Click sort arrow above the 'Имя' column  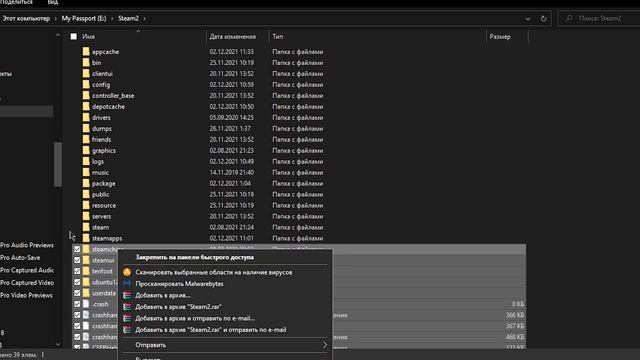(x=138, y=31)
